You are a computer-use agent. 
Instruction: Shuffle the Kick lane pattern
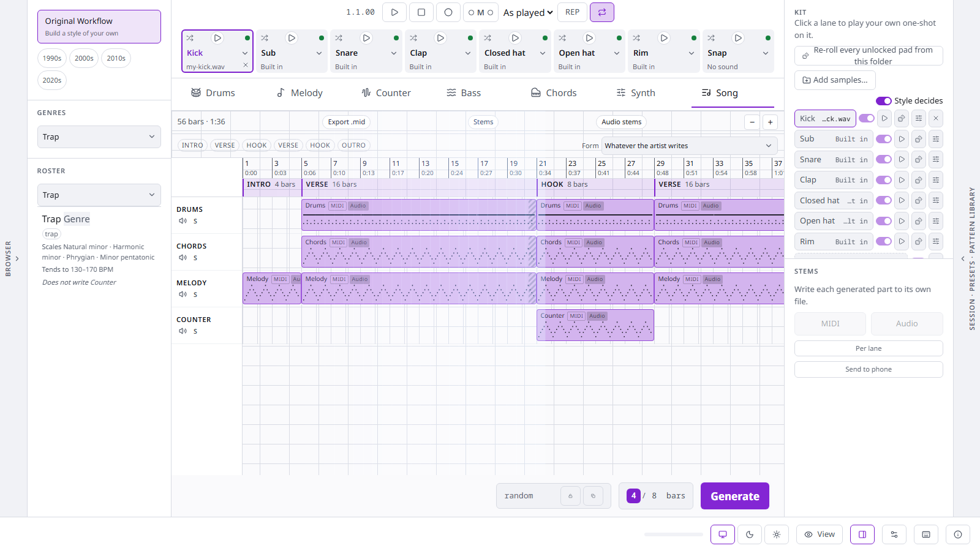coord(190,38)
